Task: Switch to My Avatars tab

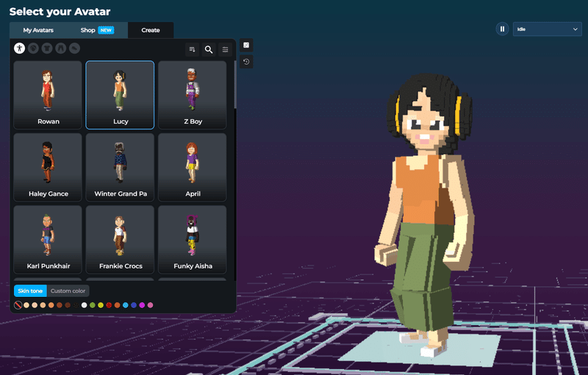Action: (38, 30)
